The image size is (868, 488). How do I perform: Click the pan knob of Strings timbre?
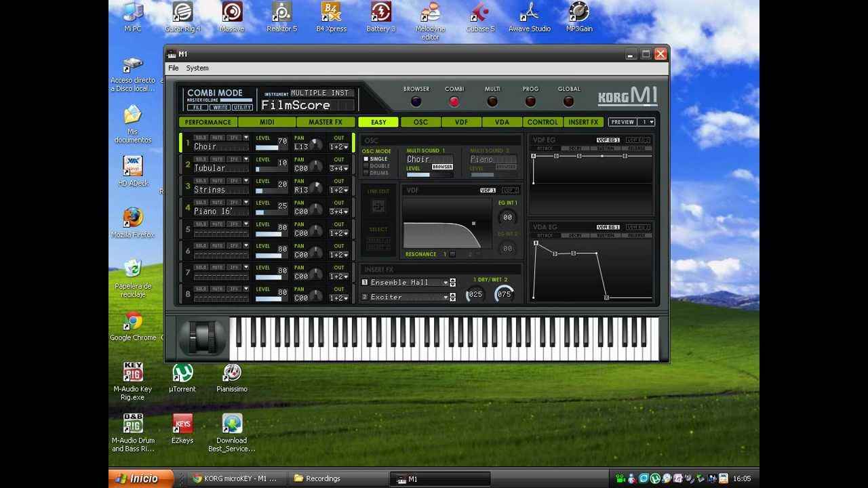315,188
